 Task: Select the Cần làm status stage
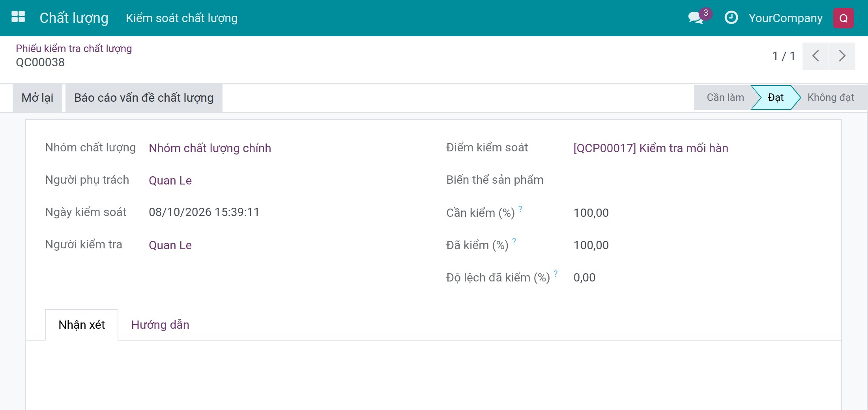click(725, 97)
